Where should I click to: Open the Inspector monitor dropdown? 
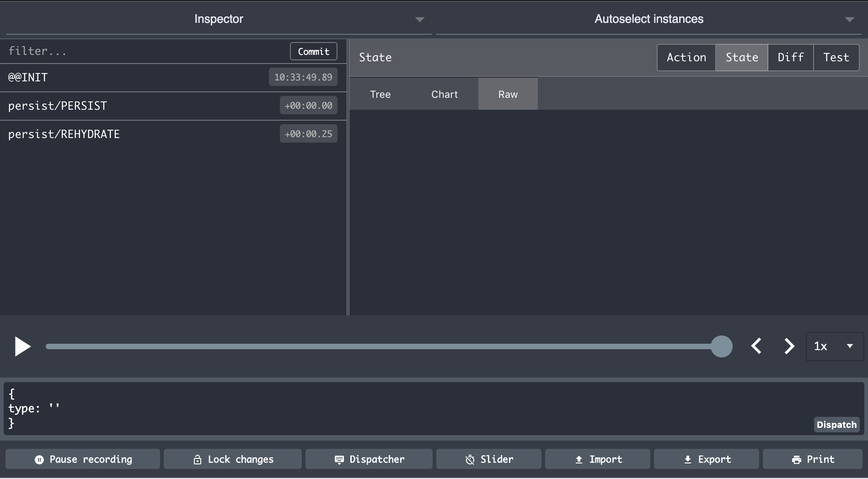(219, 19)
